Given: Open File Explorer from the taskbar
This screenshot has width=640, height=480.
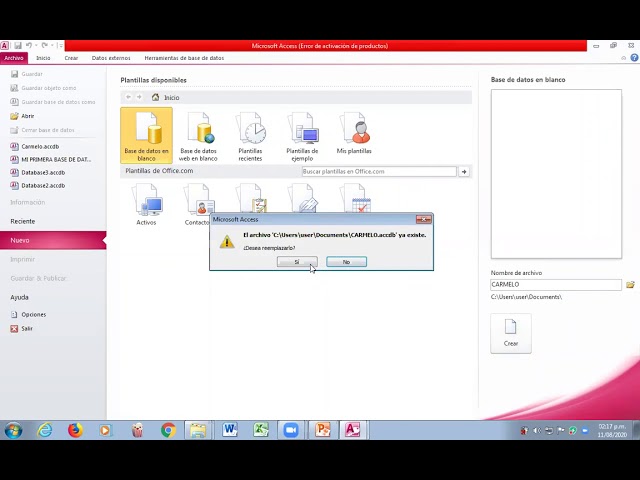Looking at the screenshot, I should click(x=198, y=430).
